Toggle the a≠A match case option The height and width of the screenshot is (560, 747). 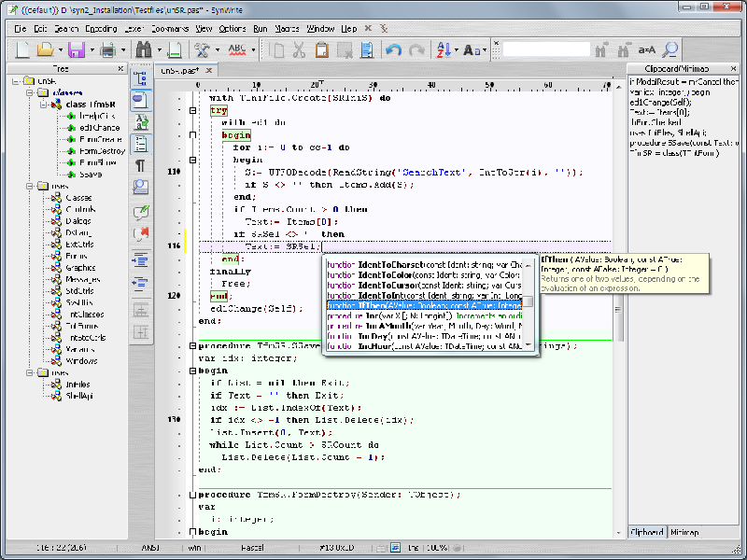tap(646, 49)
